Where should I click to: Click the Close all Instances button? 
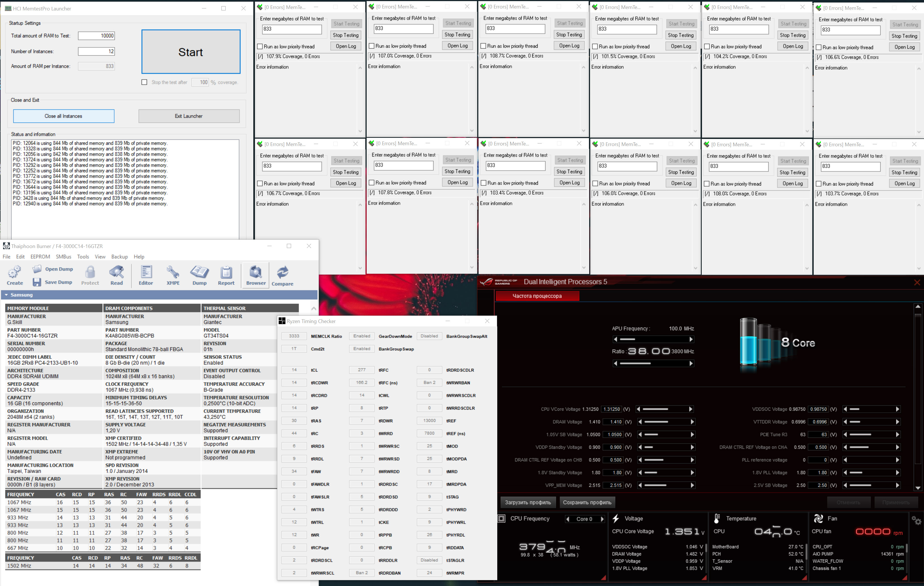point(63,116)
